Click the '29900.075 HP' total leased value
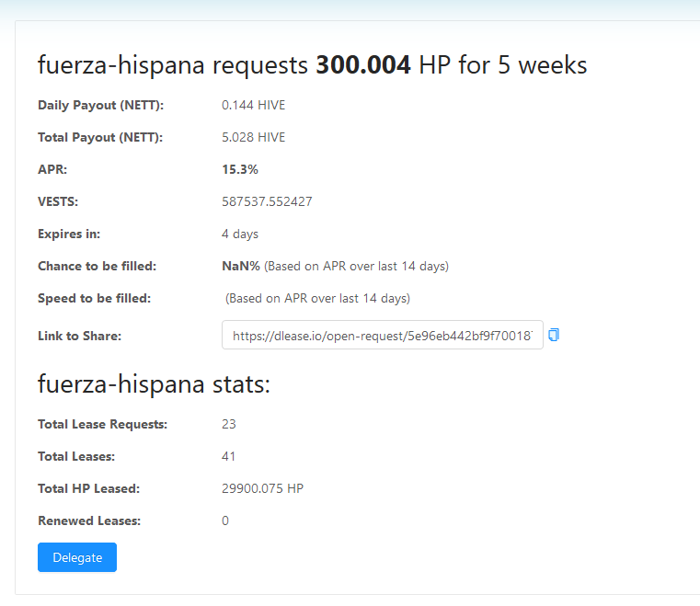Screen dimensions: 700x606 point(262,488)
